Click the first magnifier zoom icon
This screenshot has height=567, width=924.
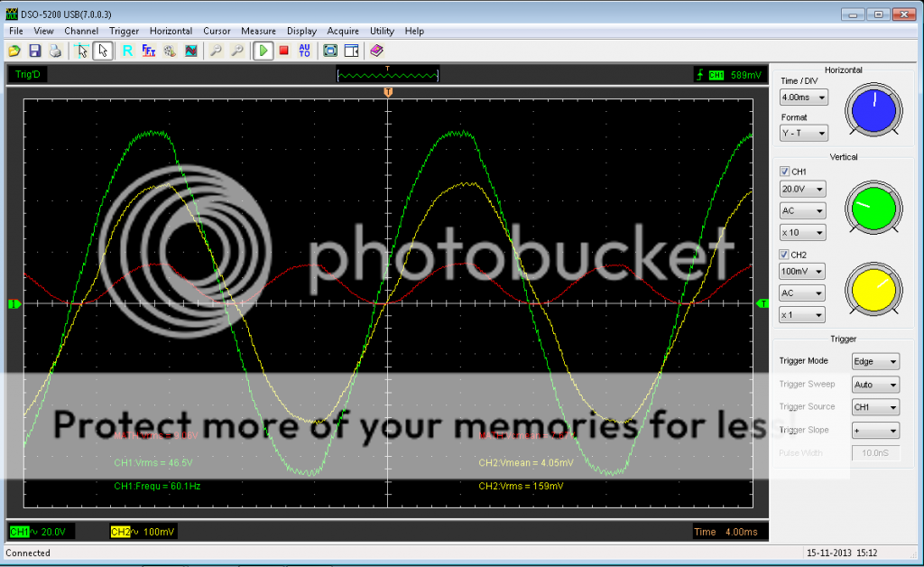point(217,51)
